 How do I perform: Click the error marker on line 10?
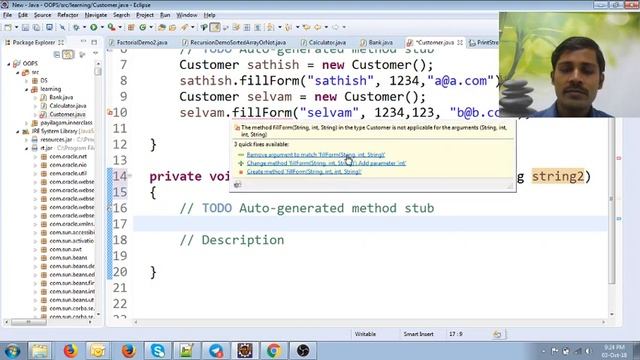[x=109, y=112]
